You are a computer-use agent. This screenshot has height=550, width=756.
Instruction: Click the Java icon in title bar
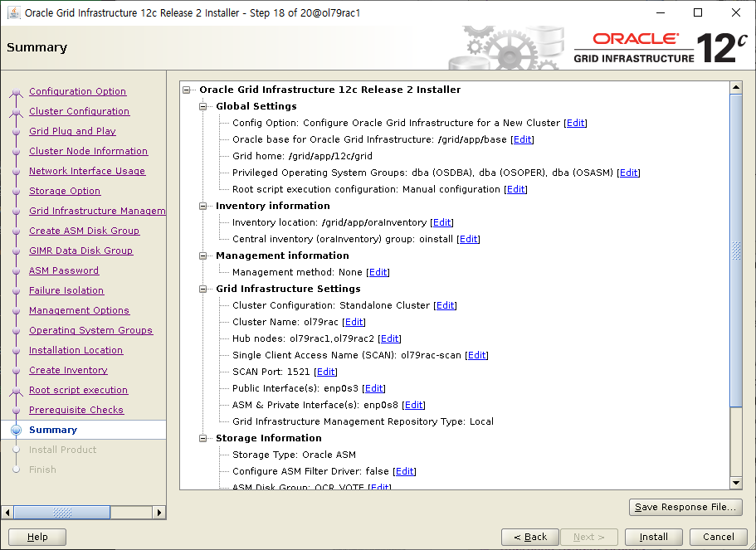[x=13, y=12]
